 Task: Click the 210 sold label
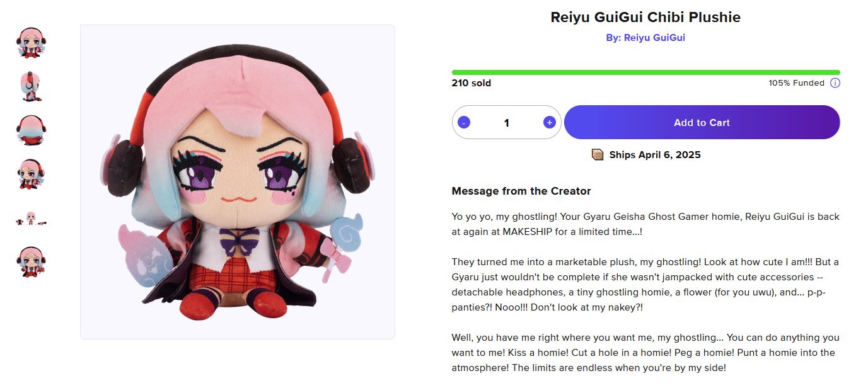point(472,83)
